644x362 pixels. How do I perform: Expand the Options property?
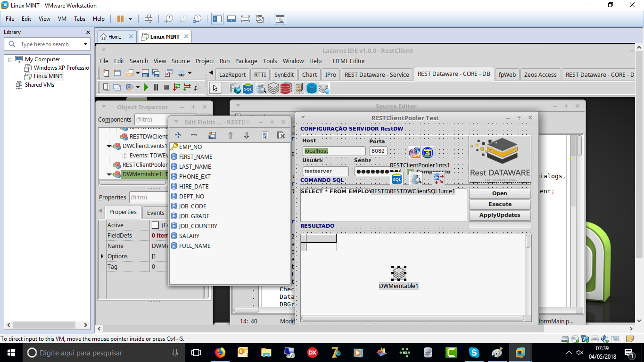pos(102,256)
